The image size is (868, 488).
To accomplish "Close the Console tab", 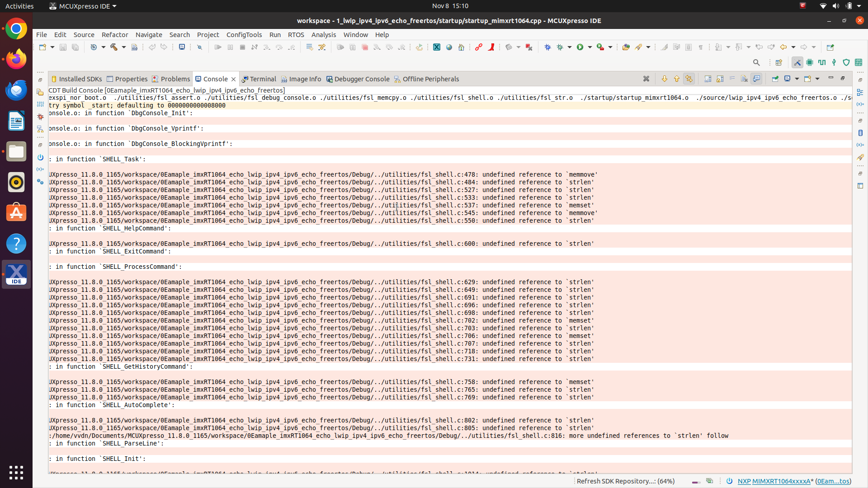I will point(234,79).
